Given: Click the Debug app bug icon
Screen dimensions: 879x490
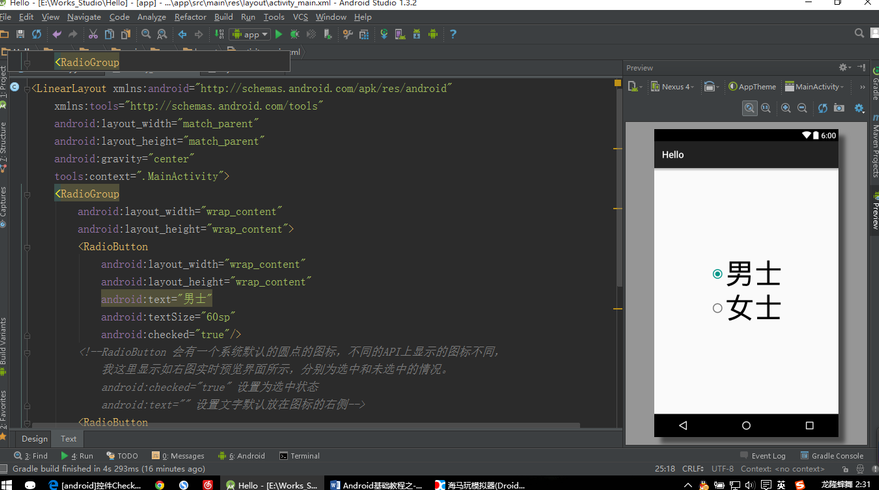Looking at the screenshot, I should tap(294, 34).
